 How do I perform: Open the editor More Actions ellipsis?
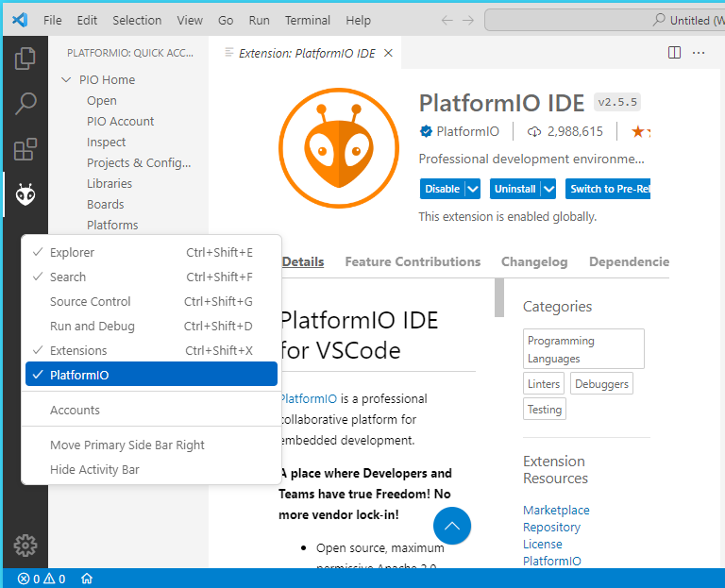coord(699,53)
